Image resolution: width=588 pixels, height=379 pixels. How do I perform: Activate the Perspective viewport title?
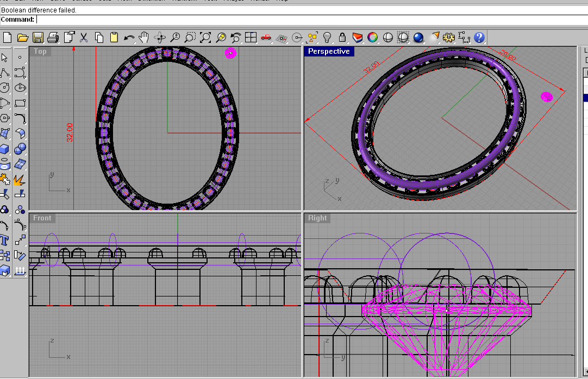[x=328, y=52]
